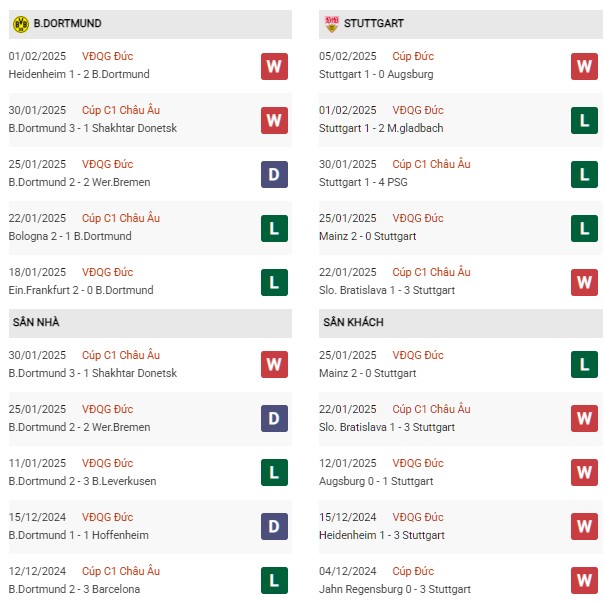Image resolution: width=605 pixels, height=602 pixels.
Task: Click the B.DORTMUND team name header
Action: coord(68,24)
